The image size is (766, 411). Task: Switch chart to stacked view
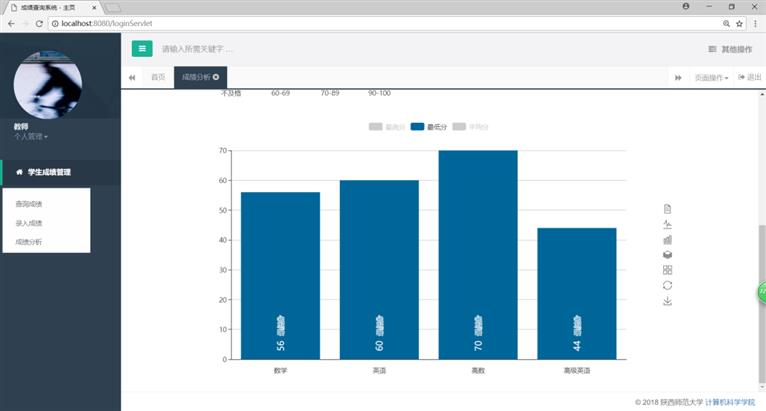tap(668, 255)
